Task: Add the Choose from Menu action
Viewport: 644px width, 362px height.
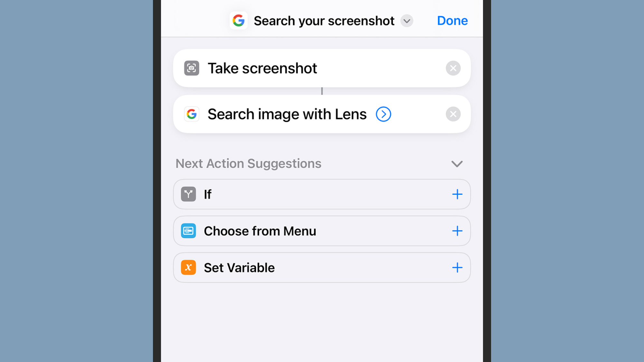Action: tap(457, 231)
